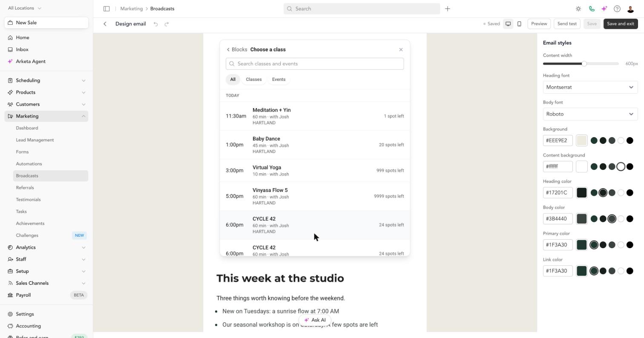The height and width of the screenshot is (338, 644).
Task: Open the phone dialer icon
Action: coord(592,9)
